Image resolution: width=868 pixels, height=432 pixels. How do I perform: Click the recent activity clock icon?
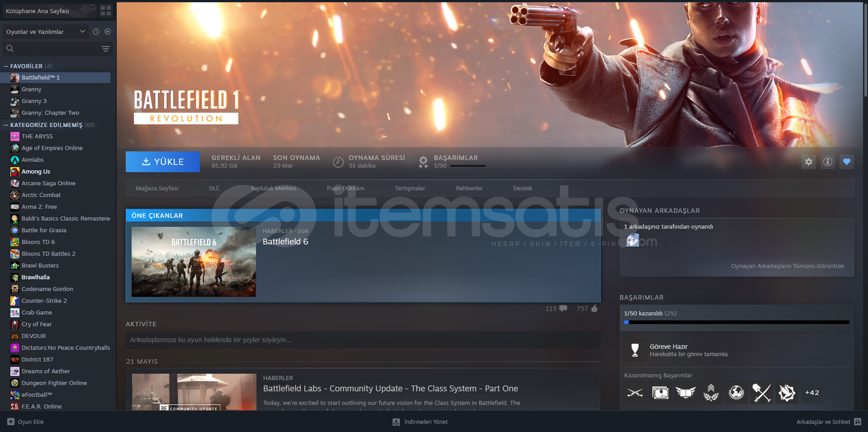click(x=96, y=32)
